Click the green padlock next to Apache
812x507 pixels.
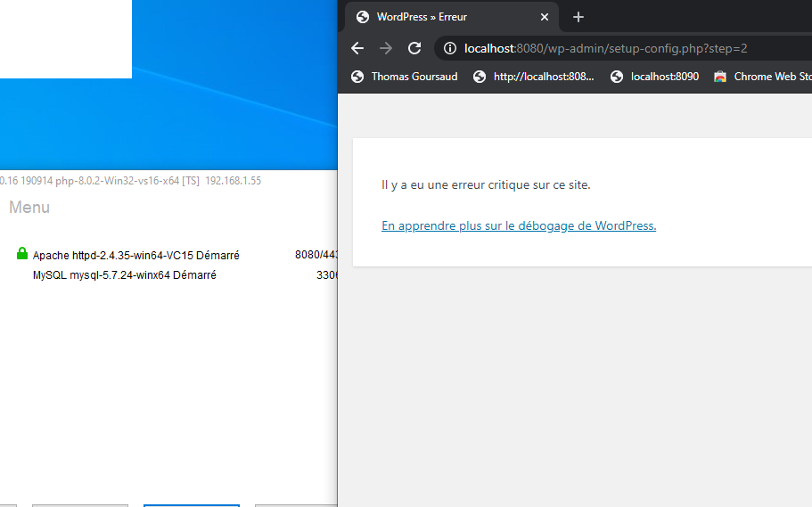[x=21, y=253]
